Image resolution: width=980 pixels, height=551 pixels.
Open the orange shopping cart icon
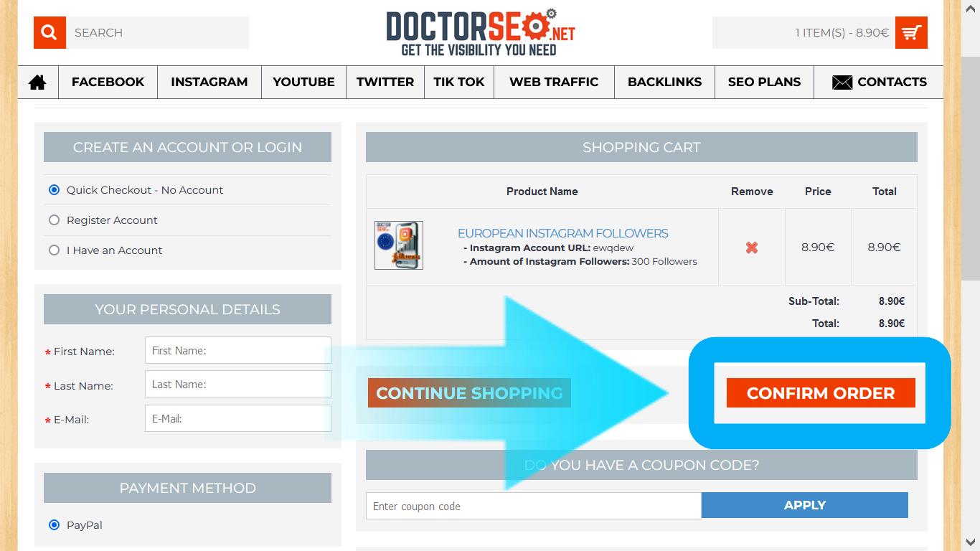tap(911, 32)
